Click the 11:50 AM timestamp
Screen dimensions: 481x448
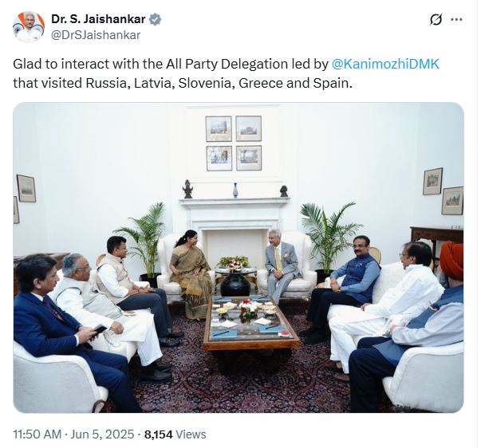tap(37, 434)
